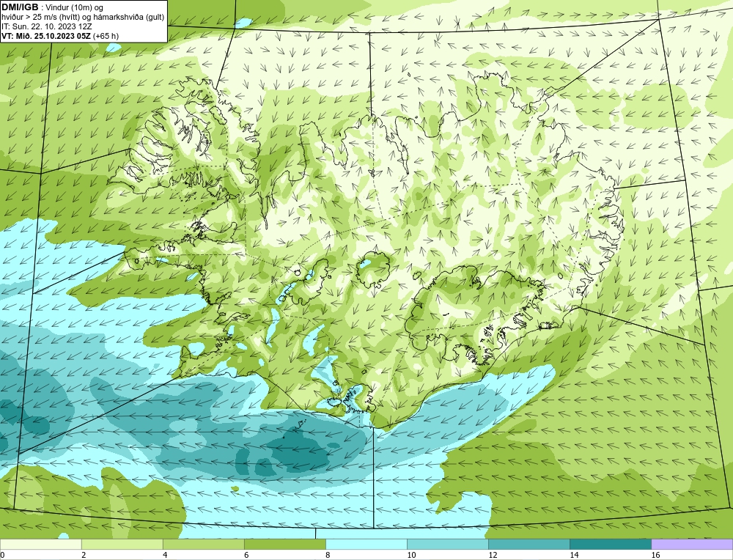Click the legend value label '4'

pos(165,555)
